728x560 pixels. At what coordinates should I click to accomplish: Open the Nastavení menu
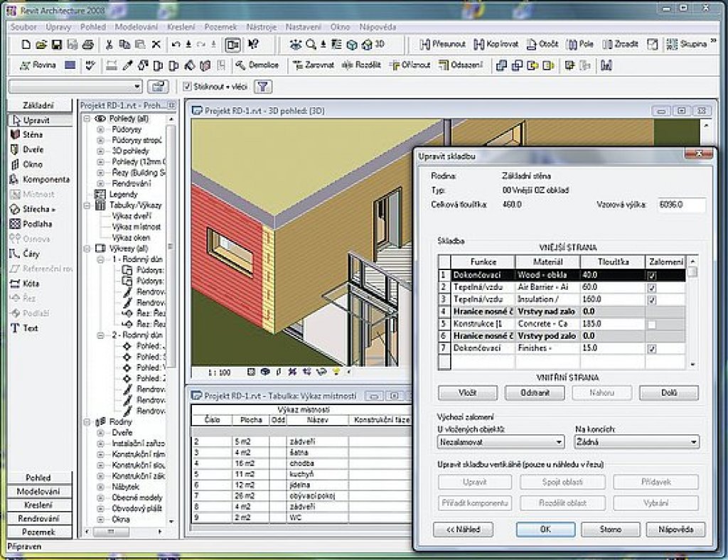(303, 27)
